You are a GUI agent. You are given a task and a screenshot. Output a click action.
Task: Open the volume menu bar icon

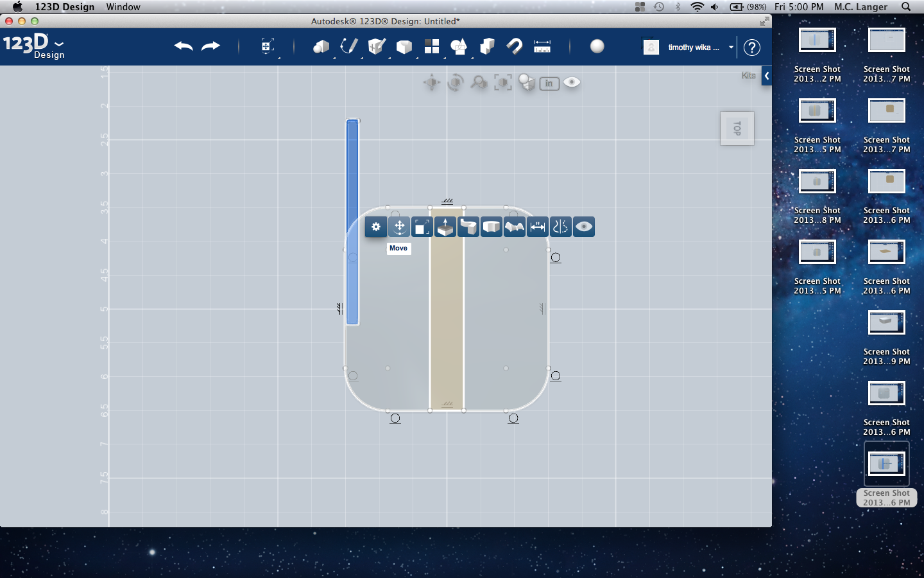(x=715, y=7)
